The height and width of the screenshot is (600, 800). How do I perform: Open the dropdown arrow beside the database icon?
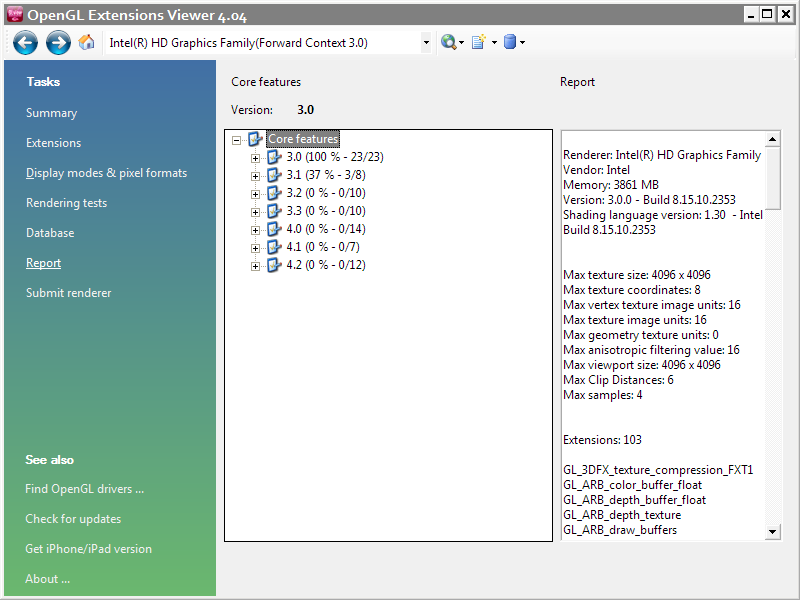pos(522,42)
